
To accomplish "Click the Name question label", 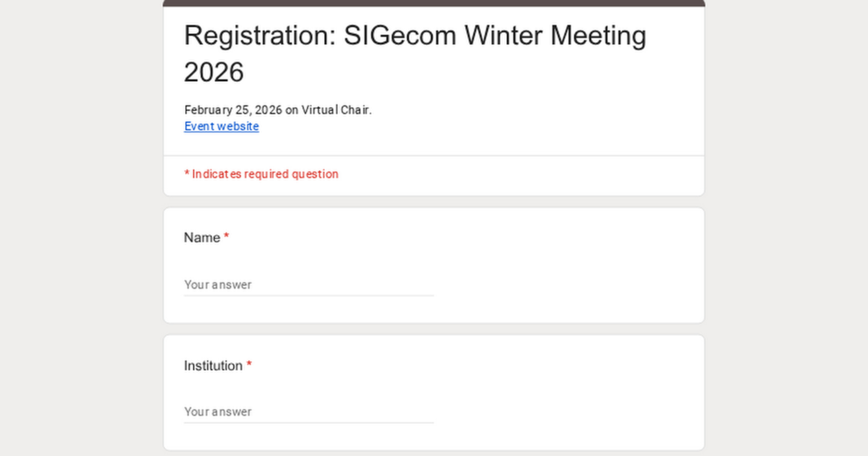I will [x=202, y=238].
